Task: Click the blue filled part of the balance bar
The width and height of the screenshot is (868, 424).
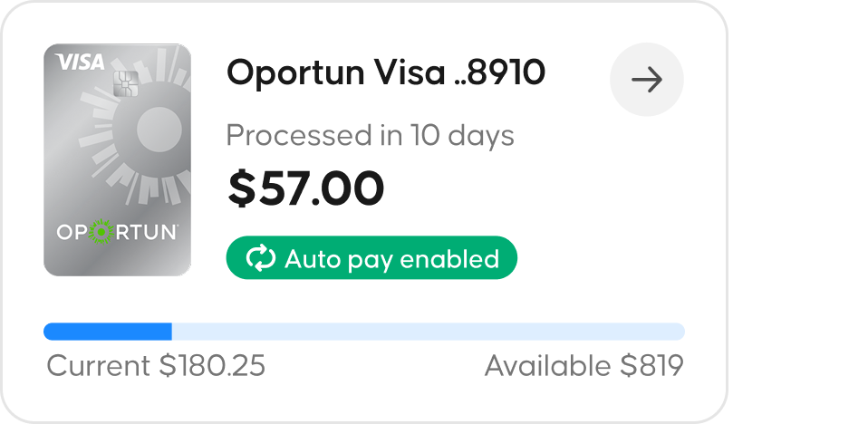Action: pos(107,331)
